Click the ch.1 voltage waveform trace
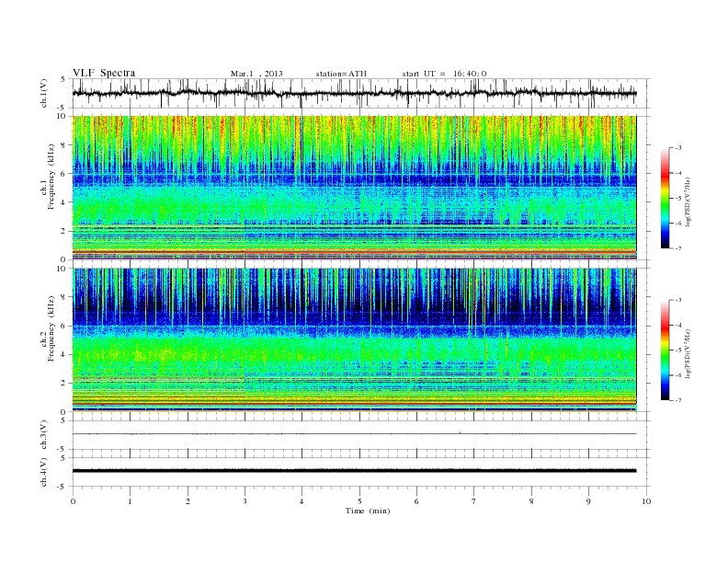 (x=354, y=93)
